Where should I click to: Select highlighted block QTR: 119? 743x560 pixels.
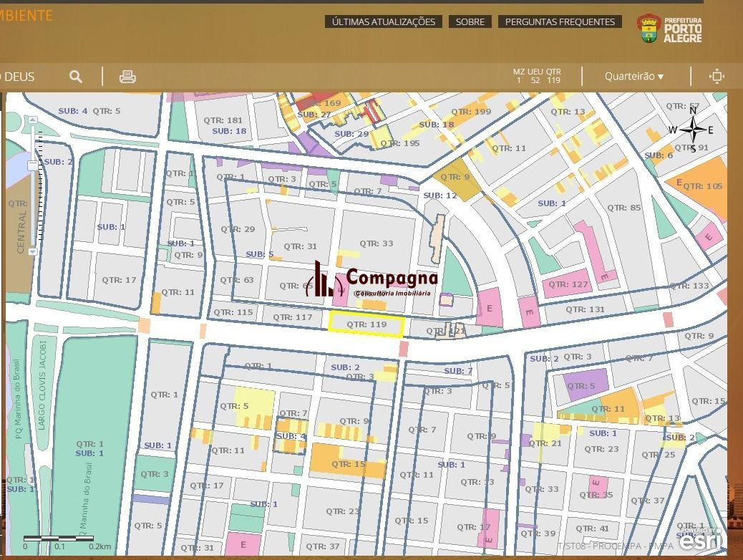[x=366, y=324]
